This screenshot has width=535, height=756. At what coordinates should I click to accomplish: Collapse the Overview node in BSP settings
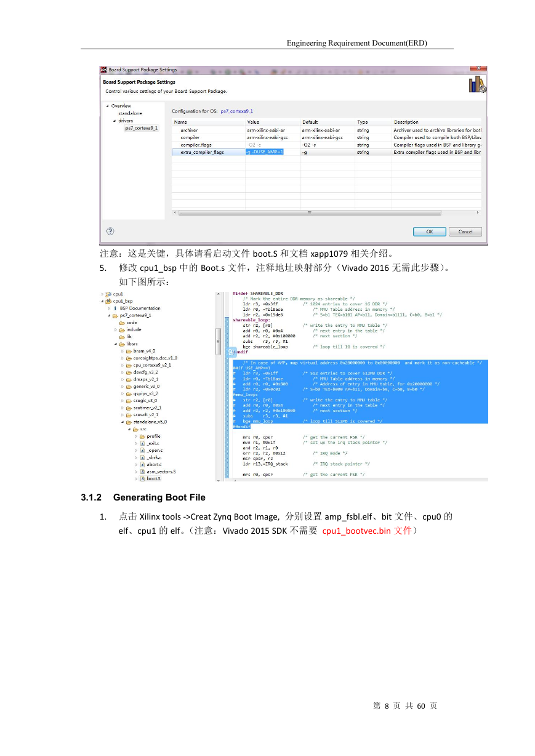[x=107, y=106]
